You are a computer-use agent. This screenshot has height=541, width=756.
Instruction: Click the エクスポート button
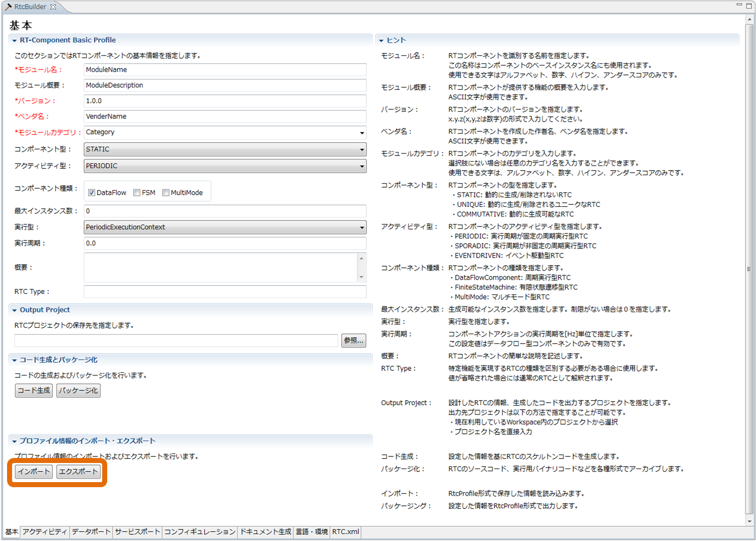click(78, 472)
